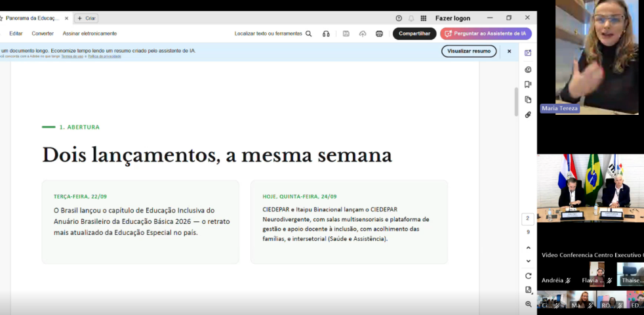Screen dimensions: 644x315
Task: Open the Converter menu
Action: coord(43,33)
